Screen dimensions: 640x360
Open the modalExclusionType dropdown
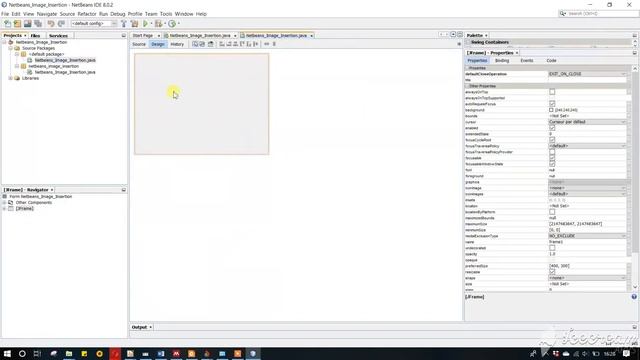click(x=587, y=236)
